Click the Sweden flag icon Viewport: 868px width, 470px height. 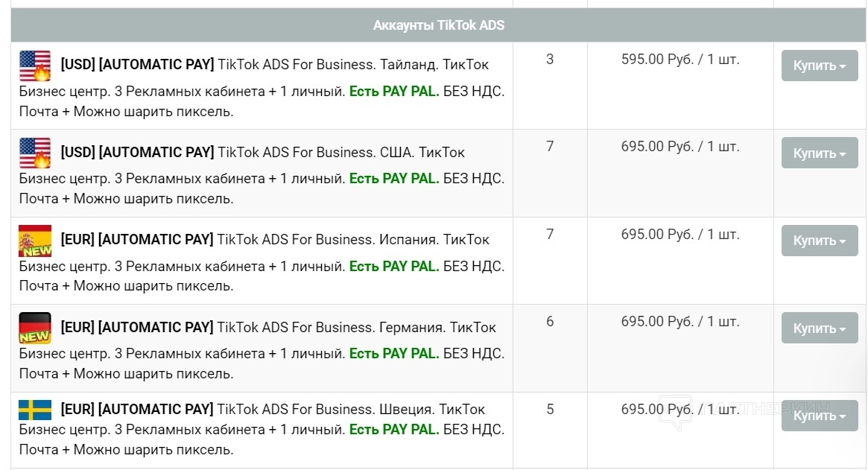click(x=35, y=410)
